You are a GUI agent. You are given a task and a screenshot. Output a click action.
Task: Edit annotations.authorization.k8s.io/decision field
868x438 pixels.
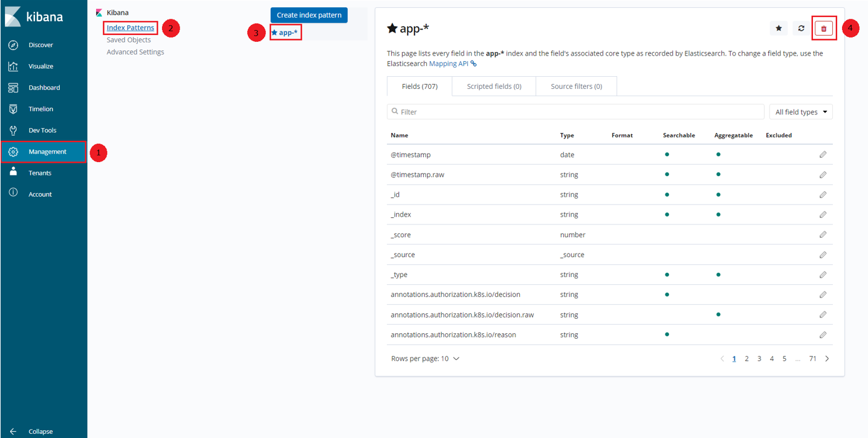coord(823,295)
